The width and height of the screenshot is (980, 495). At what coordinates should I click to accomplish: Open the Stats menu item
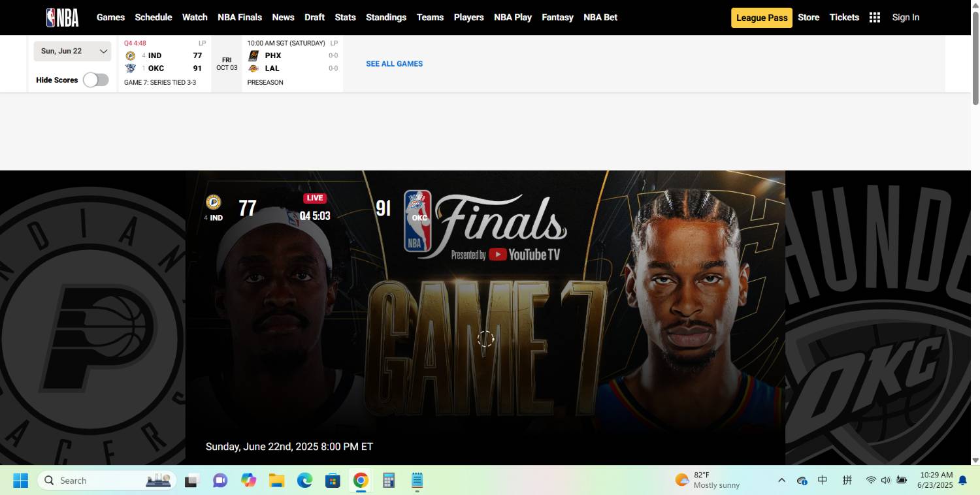(346, 18)
